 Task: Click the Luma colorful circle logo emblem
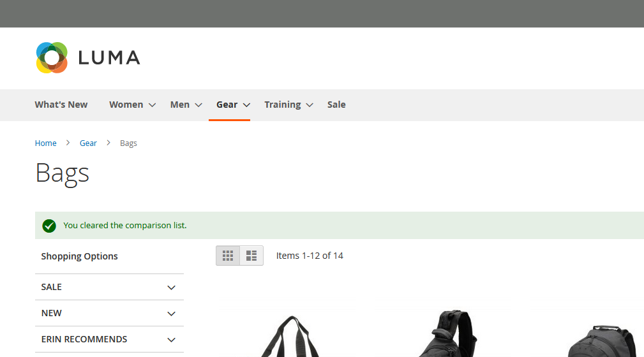point(52,58)
